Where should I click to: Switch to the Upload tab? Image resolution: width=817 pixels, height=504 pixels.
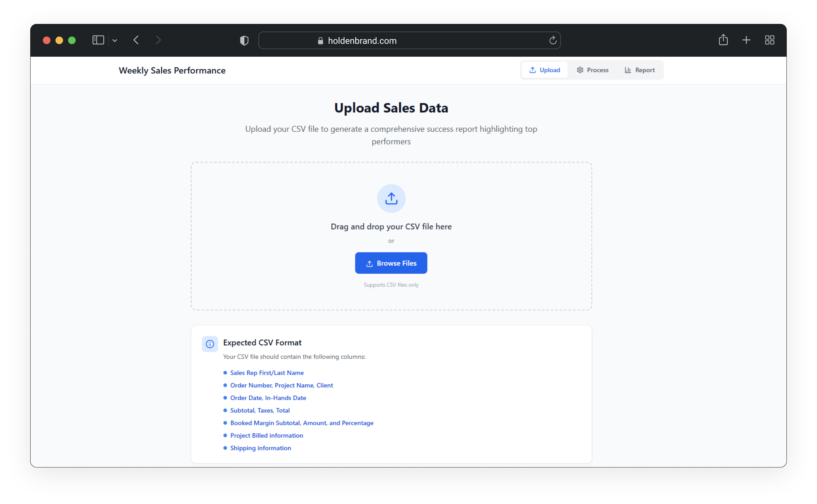pyautogui.click(x=544, y=70)
